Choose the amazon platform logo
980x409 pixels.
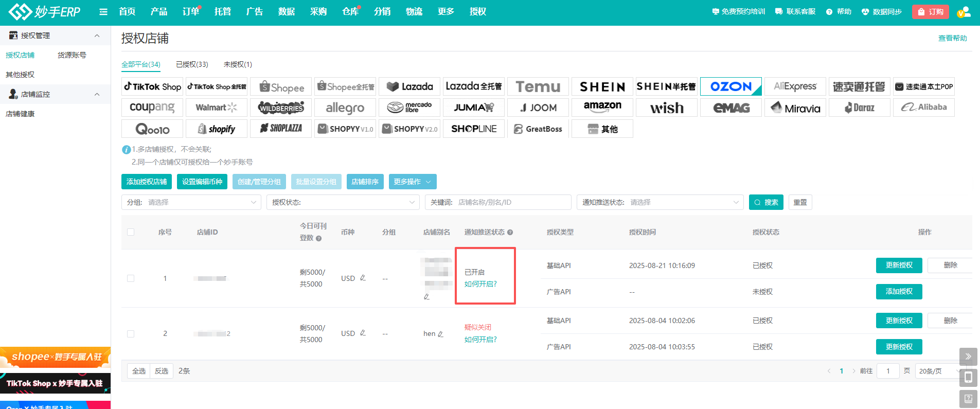pyautogui.click(x=602, y=108)
